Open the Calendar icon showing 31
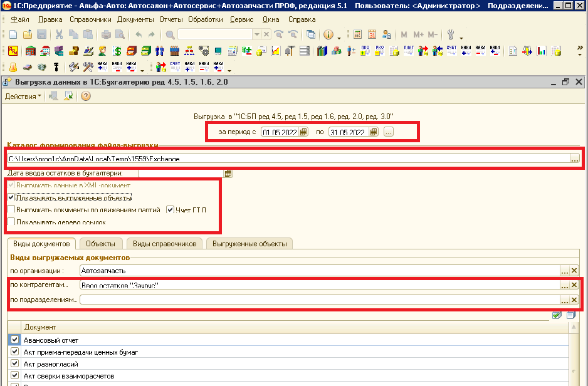 pos(372,35)
